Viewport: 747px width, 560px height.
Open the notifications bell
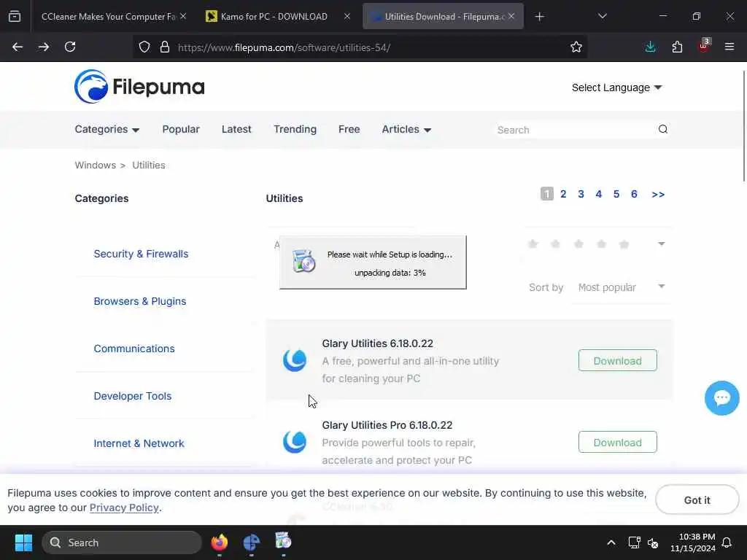pyautogui.click(x=727, y=542)
